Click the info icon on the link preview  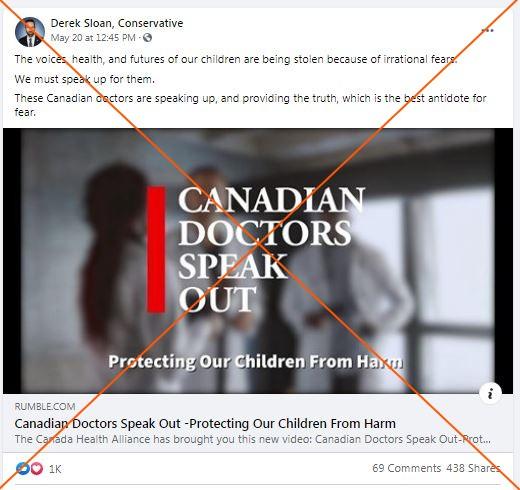pyautogui.click(x=490, y=394)
